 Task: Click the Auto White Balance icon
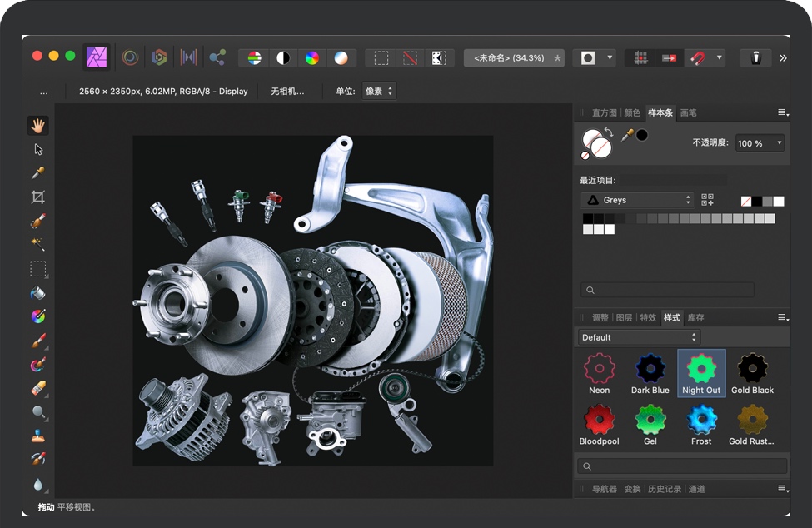tap(341, 58)
